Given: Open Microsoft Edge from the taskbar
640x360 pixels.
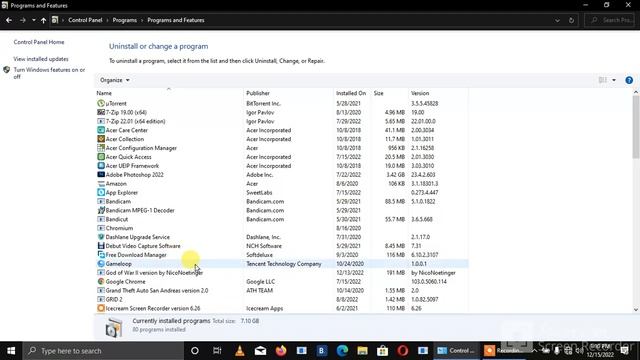Looking at the screenshot, I should click(x=342, y=351).
